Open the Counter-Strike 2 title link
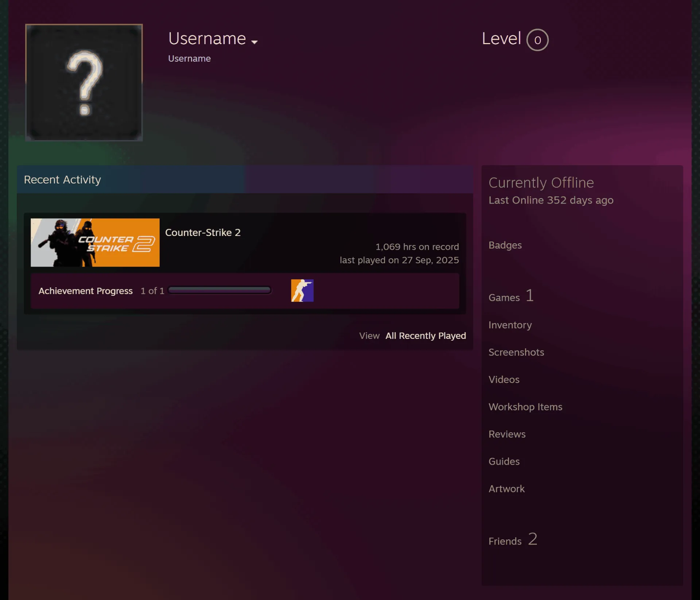 [x=203, y=232]
